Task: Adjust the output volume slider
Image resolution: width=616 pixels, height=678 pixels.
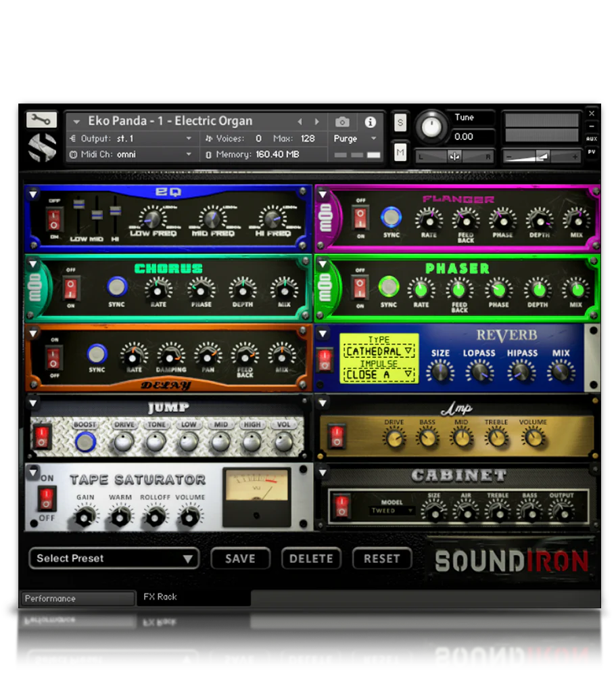Action: tap(542, 156)
